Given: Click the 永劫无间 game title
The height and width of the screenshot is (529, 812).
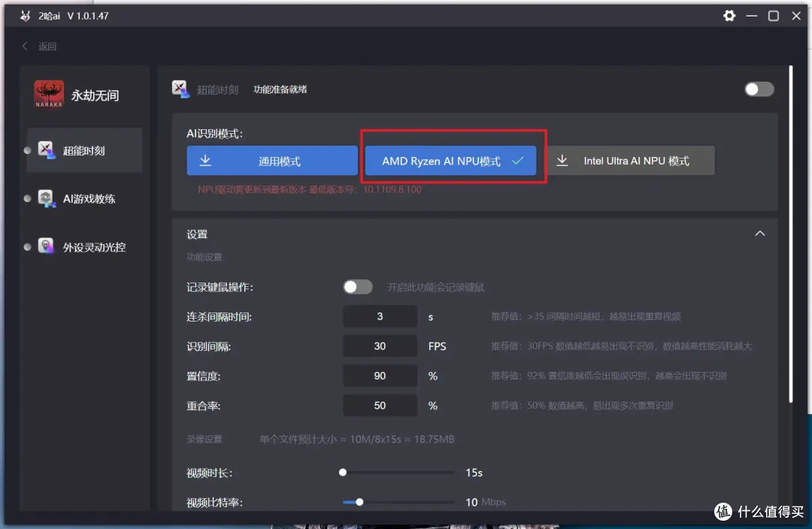Looking at the screenshot, I should pos(95,95).
